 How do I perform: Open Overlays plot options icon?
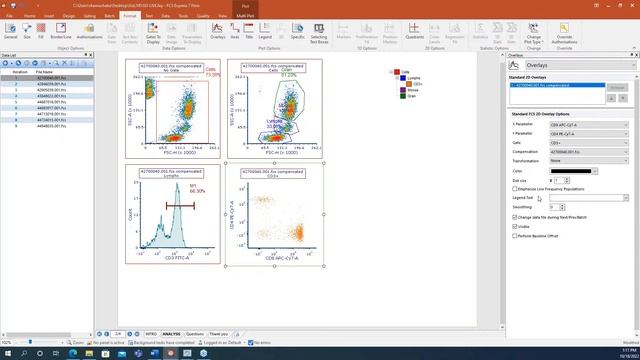[x=218, y=31]
